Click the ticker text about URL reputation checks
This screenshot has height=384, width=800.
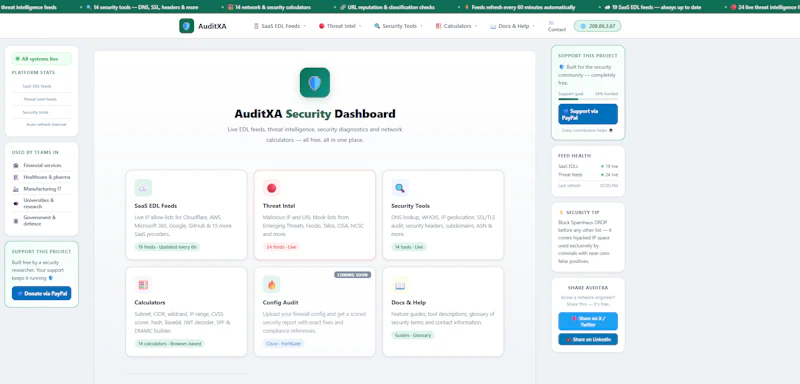pos(391,8)
